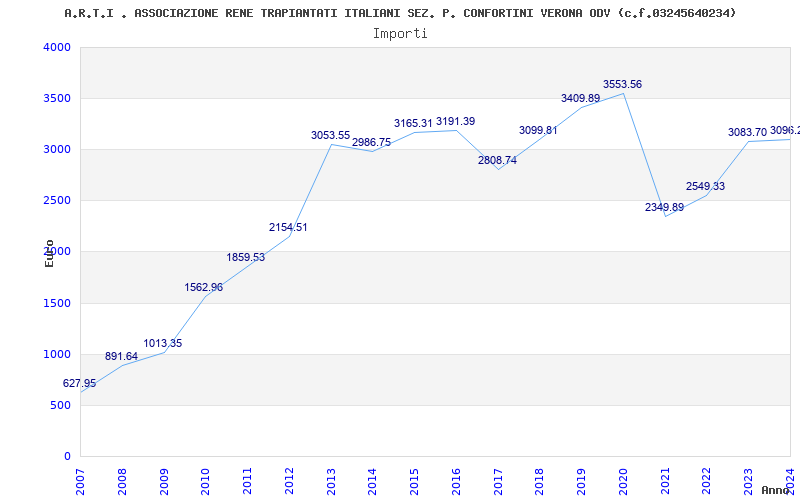The image size is (800, 500).
Task: Click y-axis tick 4000
Action: (57, 47)
